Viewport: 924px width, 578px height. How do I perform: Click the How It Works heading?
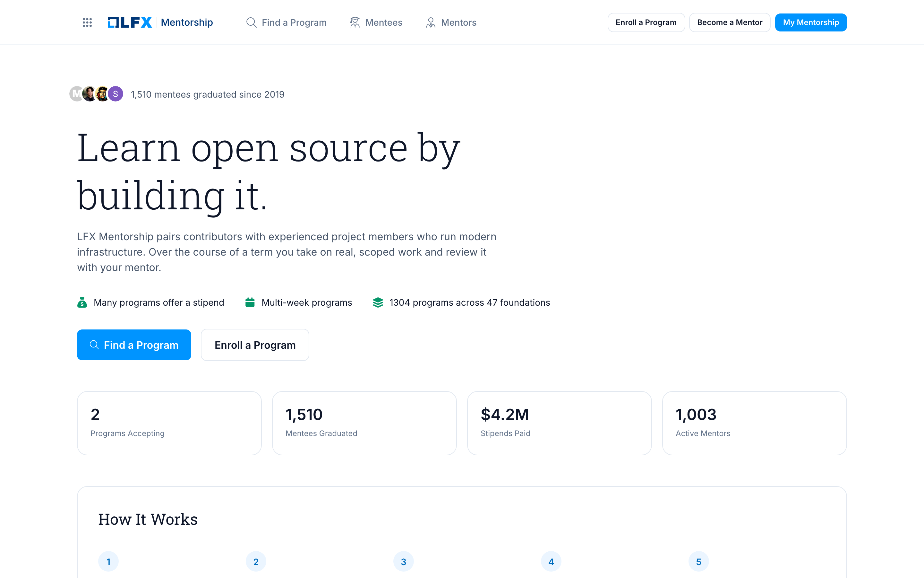click(x=148, y=519)
